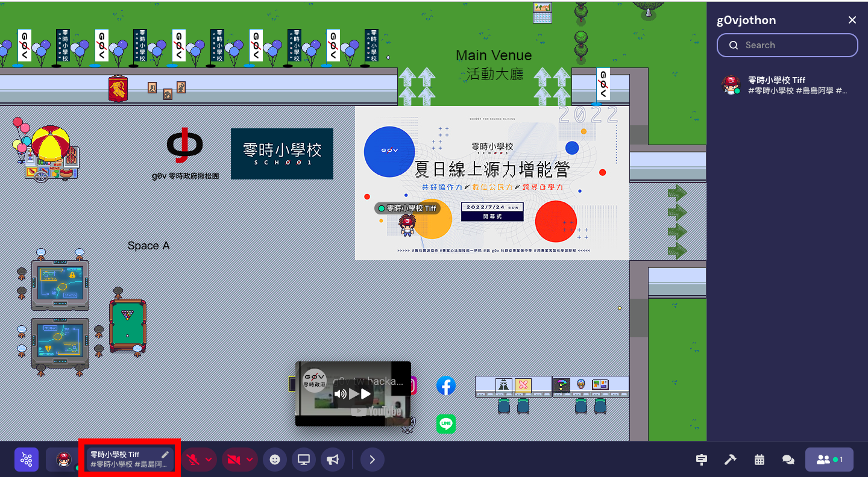
Task: Click the g0v 零時政府揪松團 logo
Action: click(185, 154)
